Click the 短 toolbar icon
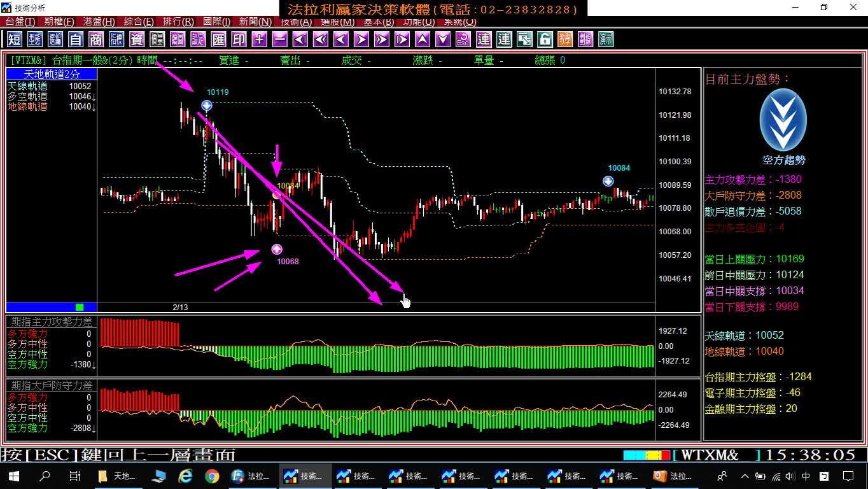 click(x=15, y=39)
